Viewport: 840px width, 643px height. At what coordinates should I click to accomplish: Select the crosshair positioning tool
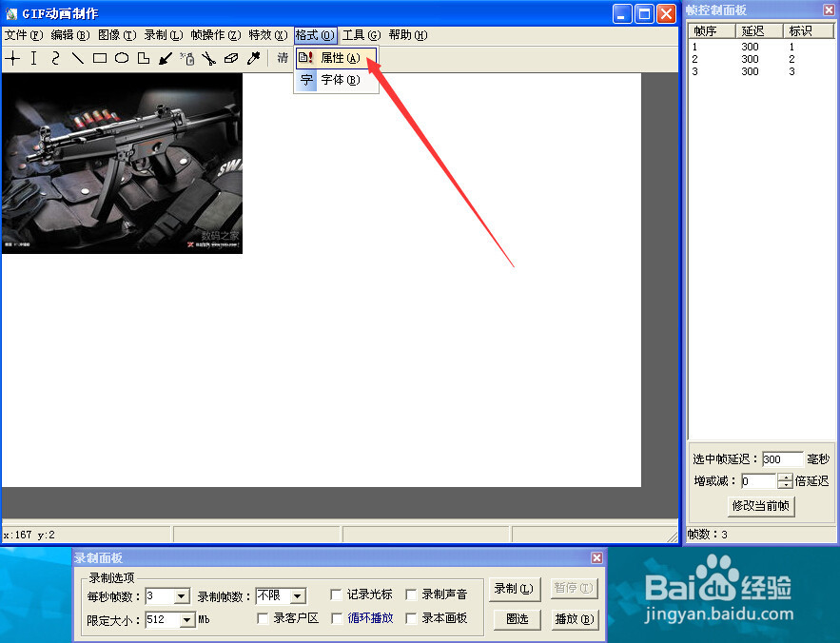coord(13,58)
